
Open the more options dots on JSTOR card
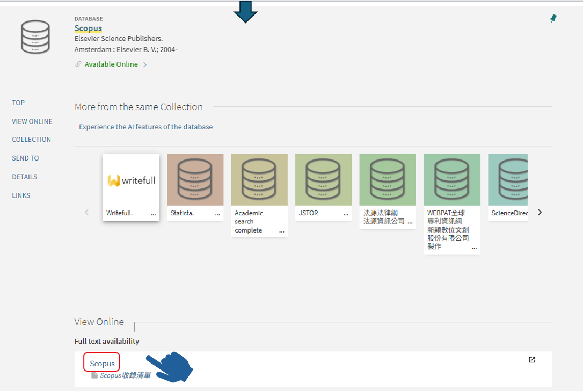pyautogui.click(x=346, y=214)
